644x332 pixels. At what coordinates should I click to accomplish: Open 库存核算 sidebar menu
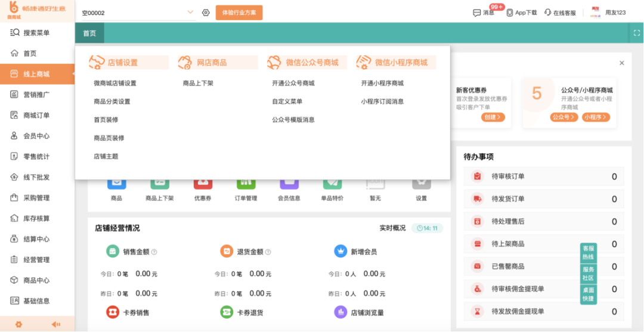coord(38,219)
